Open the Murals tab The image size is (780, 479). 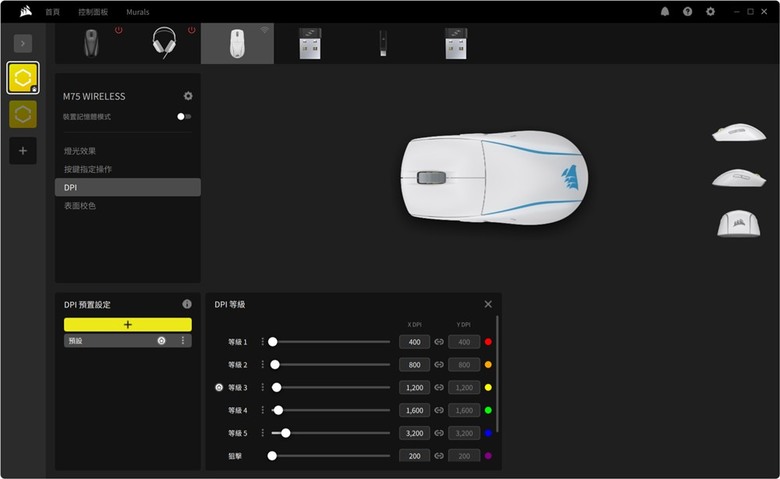(x=138, y=12)
